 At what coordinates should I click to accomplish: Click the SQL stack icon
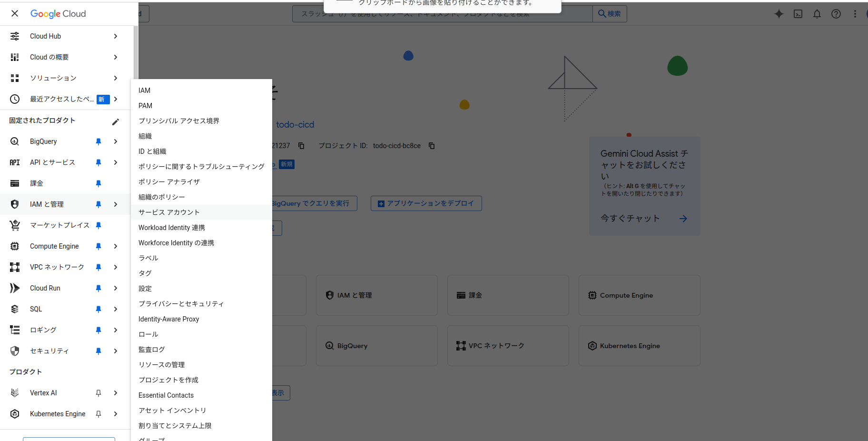click(15, 309)
